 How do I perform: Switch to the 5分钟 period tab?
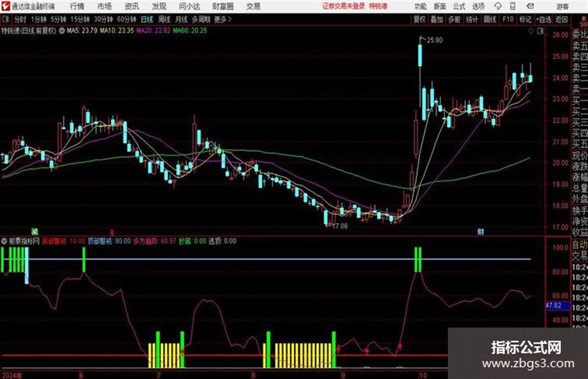(x=58, y=19)
